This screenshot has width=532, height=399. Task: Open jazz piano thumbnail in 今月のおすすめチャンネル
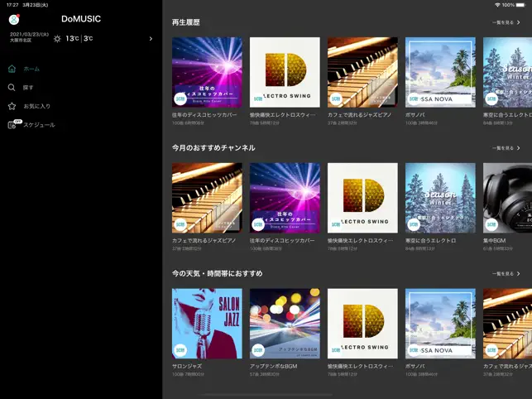207,198
